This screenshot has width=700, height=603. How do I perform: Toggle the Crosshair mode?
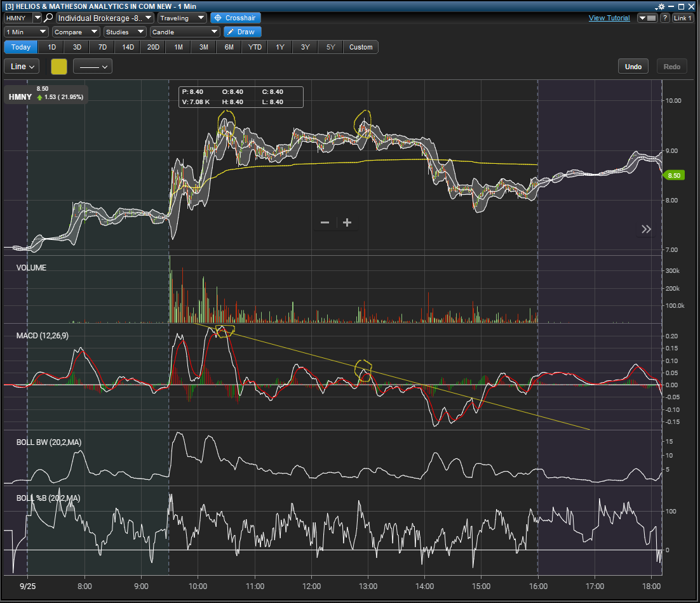(x=235, y=18)
